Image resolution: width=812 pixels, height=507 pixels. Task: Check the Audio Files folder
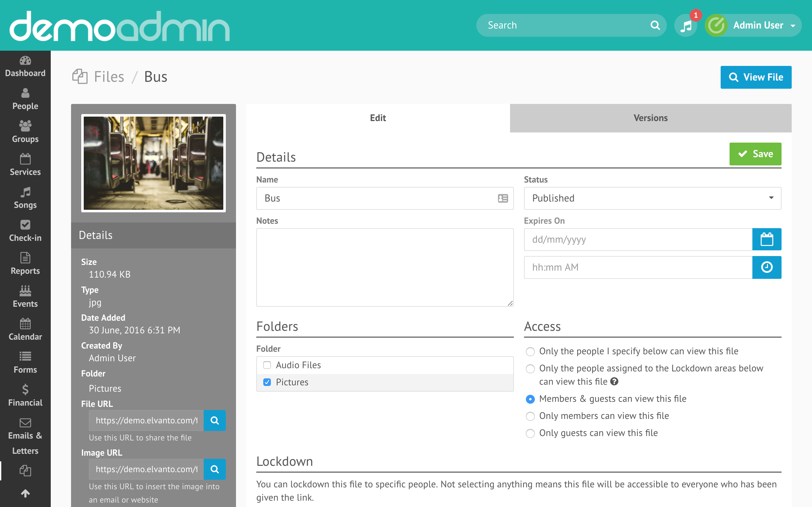(x=267, y=365)
